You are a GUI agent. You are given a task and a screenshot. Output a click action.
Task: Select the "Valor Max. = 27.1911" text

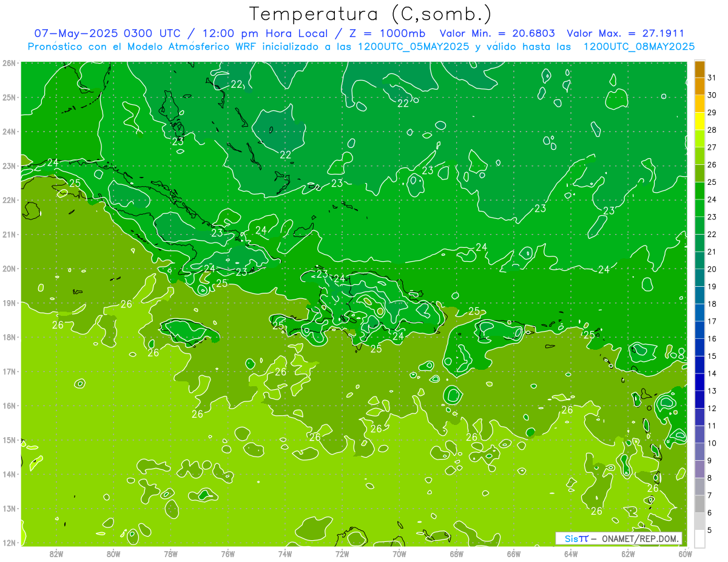coord(625,33)
